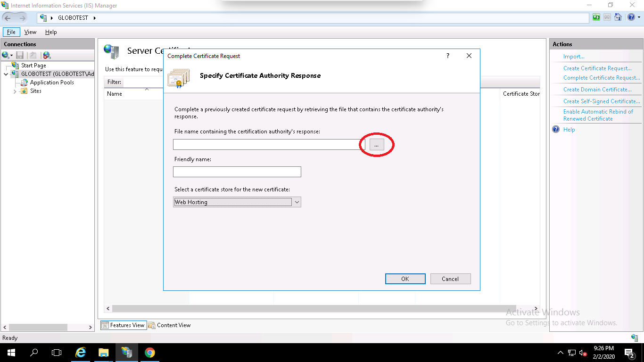This screenshot has width=644, height=362.
Task: Click the dialog's question mark help button
Action: 448,56
